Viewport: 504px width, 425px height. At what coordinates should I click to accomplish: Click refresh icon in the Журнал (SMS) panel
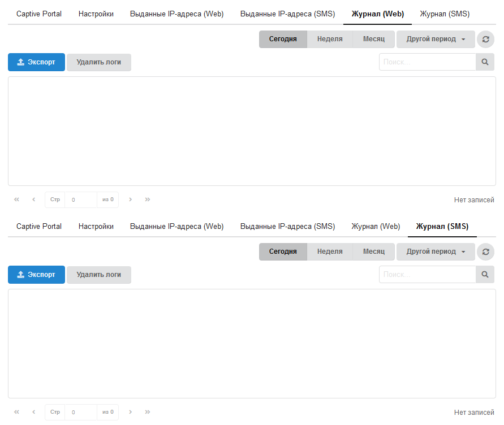tap(485, 252)
